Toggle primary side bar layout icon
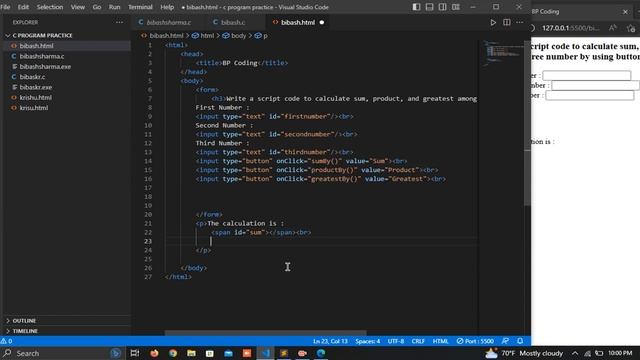Viewport: 640px width, 360px height. (x=416, y=7)
